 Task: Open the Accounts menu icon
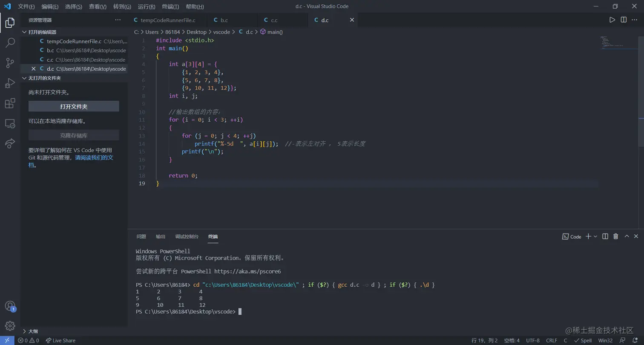tap(10, 306)
